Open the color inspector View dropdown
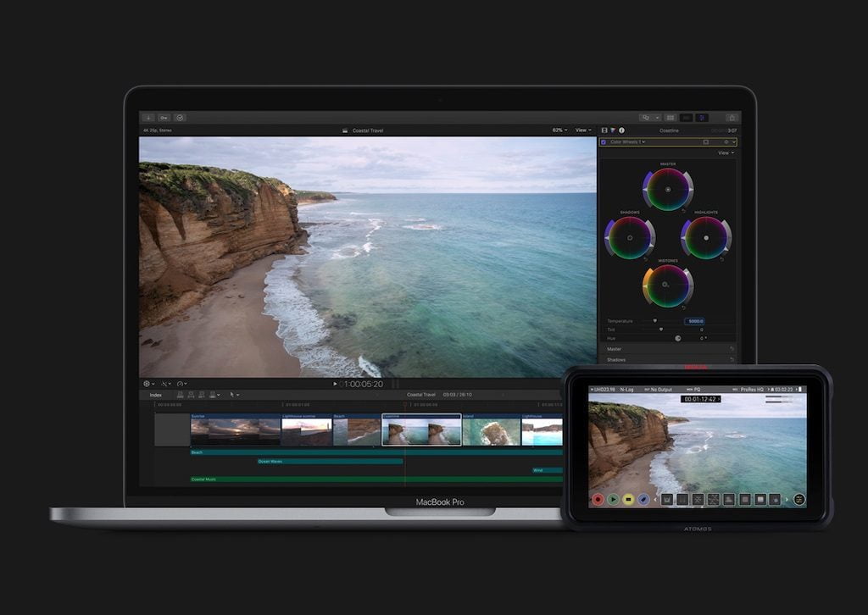The width and height of the screenshot is (868, 615). [x=726, y=153]
